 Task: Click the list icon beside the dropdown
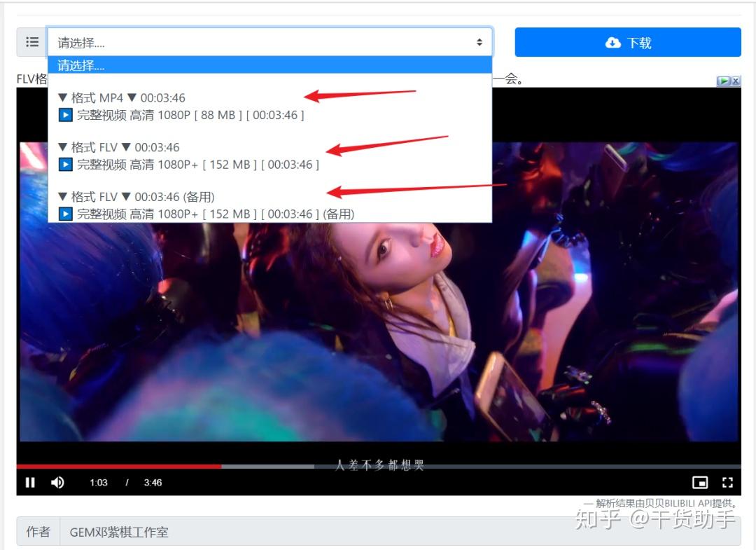point(32,42)
